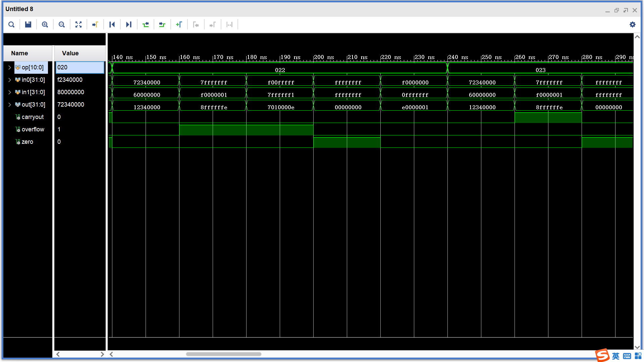The width and height of the screenshot is (644, 362).
Task: Open the Find tool in the waveform toolbar
Action: (x=11, y=24)
